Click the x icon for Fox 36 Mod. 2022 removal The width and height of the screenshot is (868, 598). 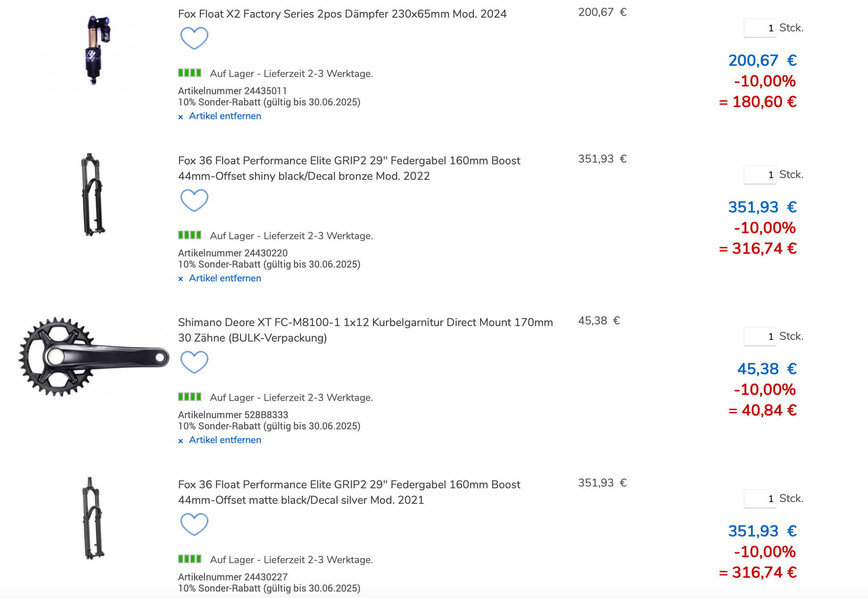pyautogui.click(x=181, y=279)
